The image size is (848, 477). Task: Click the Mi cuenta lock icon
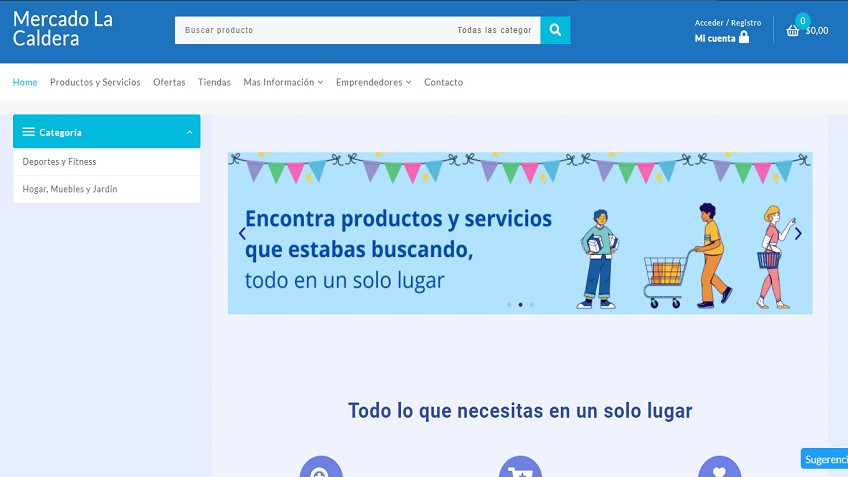click(x=744, y=37)
